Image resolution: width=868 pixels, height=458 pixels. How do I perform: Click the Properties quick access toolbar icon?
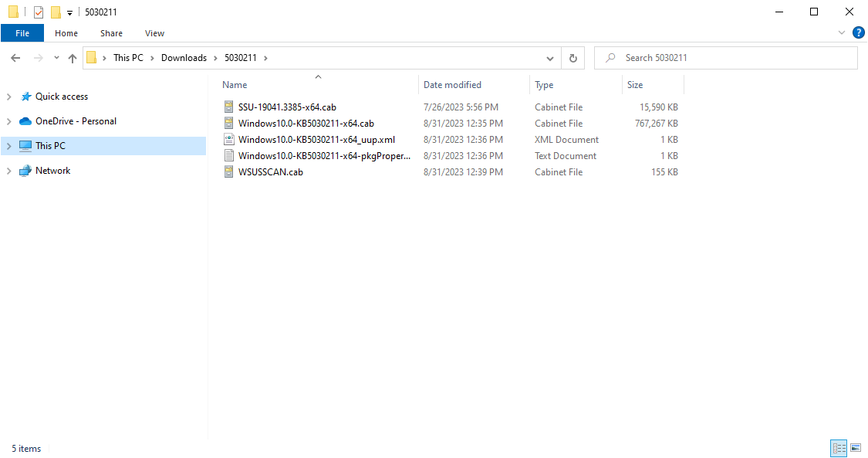point(39,12)
